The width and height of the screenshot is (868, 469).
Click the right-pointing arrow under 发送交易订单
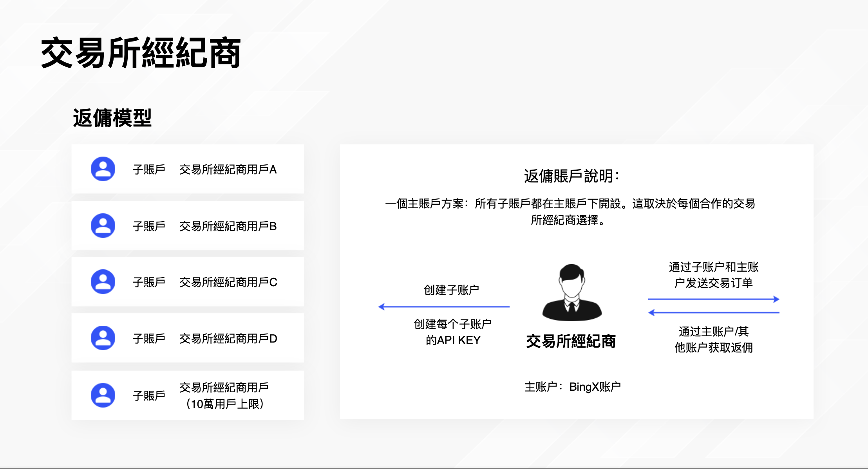click(714, 299)
